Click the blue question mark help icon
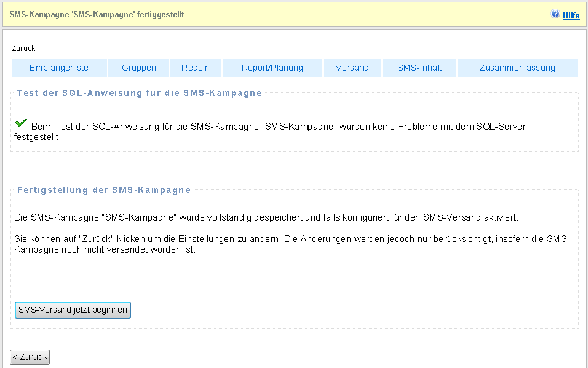 click(555, 14)
